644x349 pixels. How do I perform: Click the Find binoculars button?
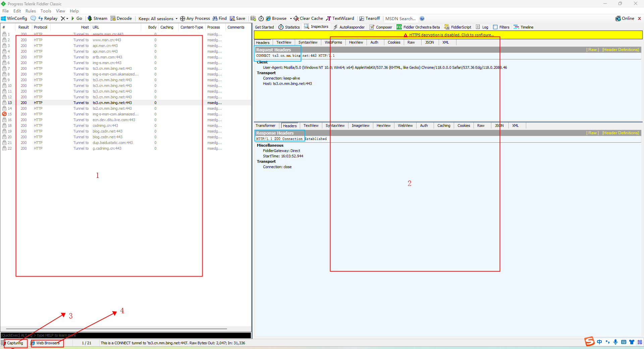click(x=219, y=18)
